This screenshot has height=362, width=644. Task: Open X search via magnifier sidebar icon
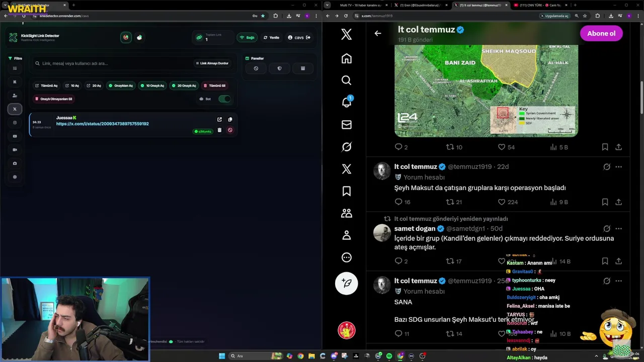coord(347,80)
